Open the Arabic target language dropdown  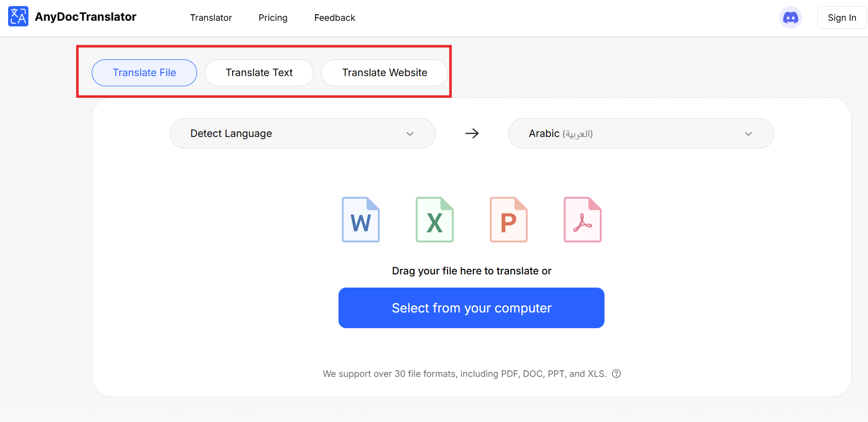[641, 133]
